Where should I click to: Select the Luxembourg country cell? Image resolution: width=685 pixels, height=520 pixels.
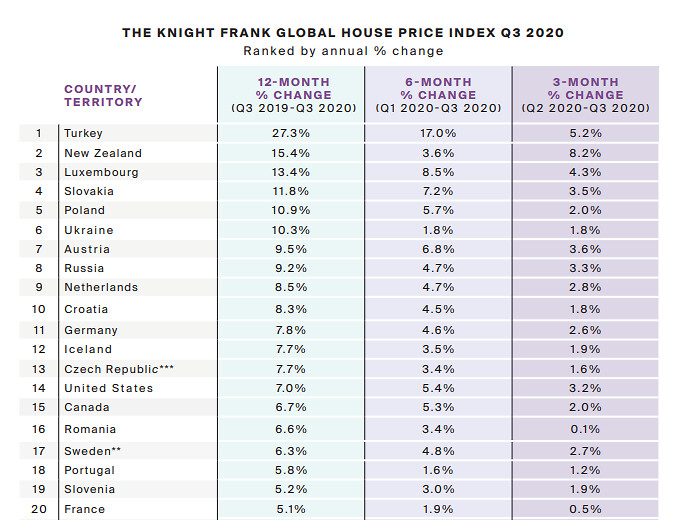coord(101,172)
